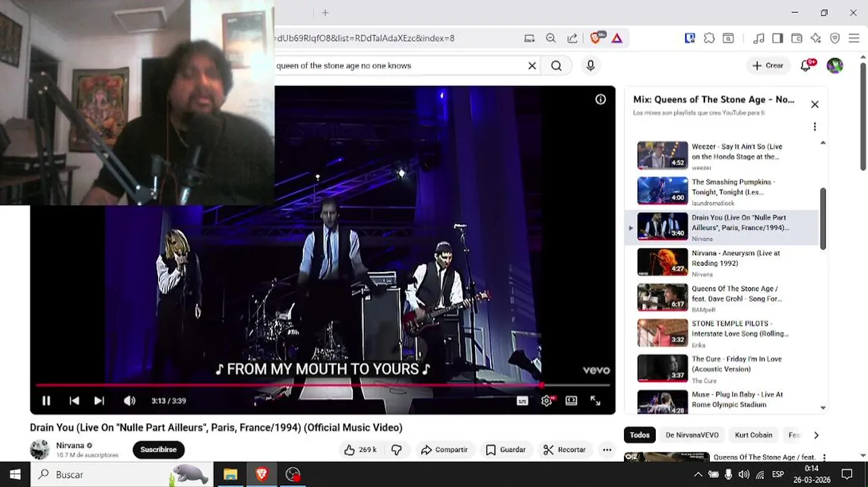Open the Windows Start menu

click(15, 474)
